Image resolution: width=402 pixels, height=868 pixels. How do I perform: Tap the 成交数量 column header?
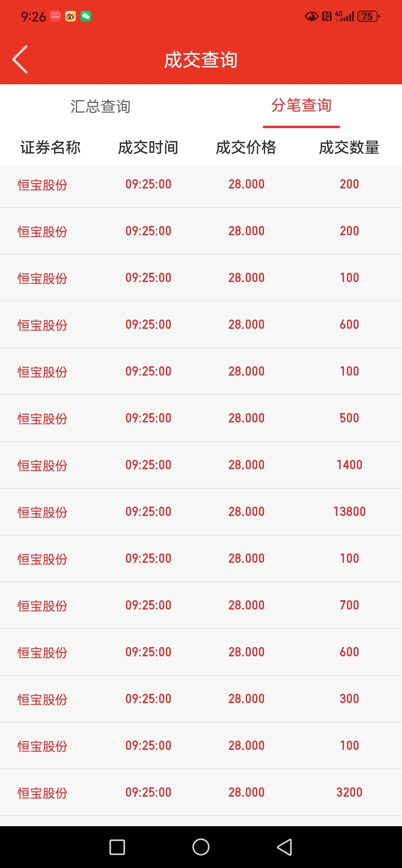pyautogui.click(x=349, y=148)
